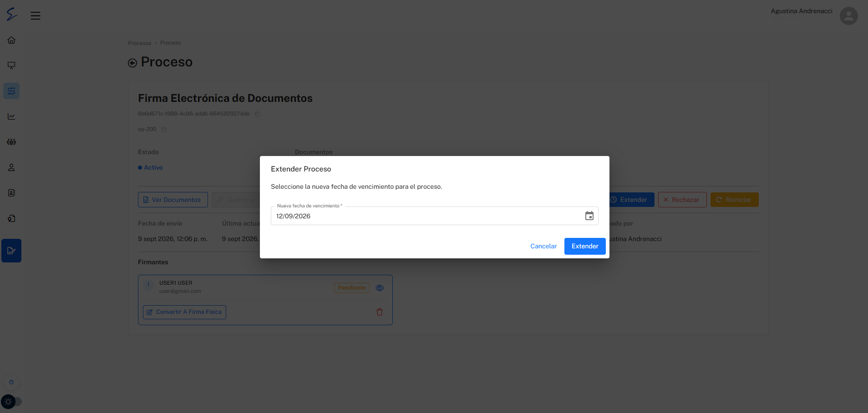868x413 pixels.
Task: Toggle the dark mode theme switch
Action: 11,402
